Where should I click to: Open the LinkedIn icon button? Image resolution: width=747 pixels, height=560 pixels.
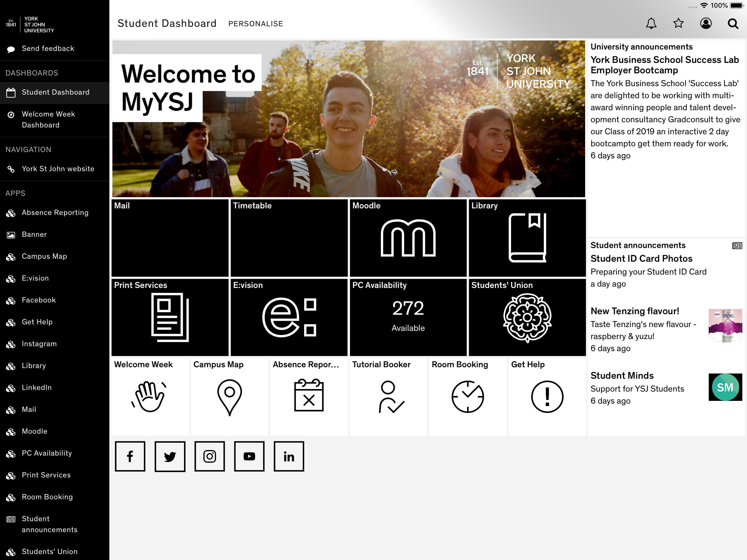[289, 456]
